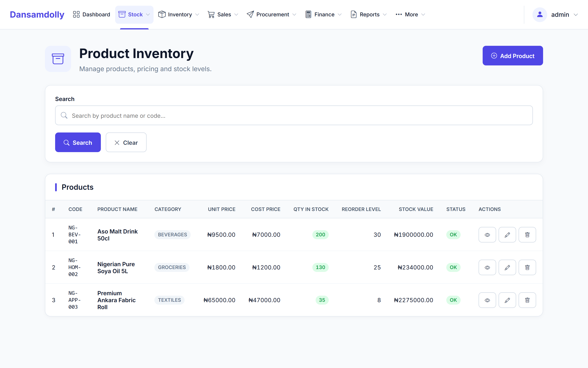Click unit price ₦65000.00
Viewport: 588px width, 368px height.
point(219,300)
